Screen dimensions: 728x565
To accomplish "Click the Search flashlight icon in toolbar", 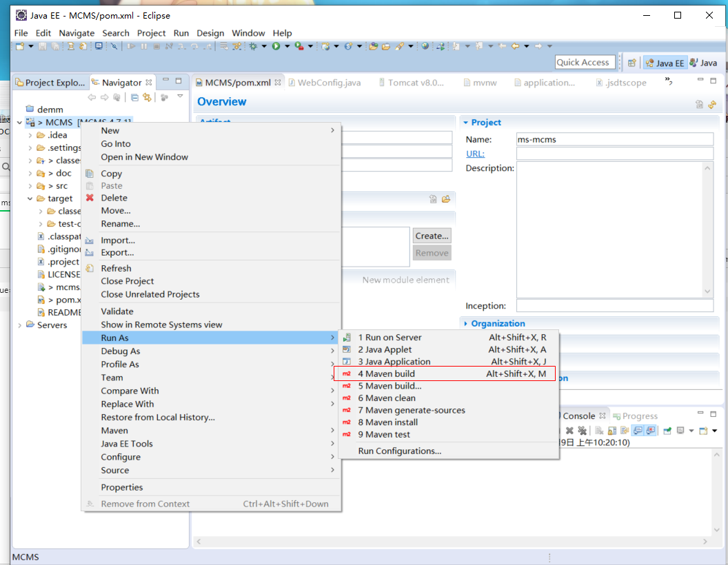I will tap(399, 46).
